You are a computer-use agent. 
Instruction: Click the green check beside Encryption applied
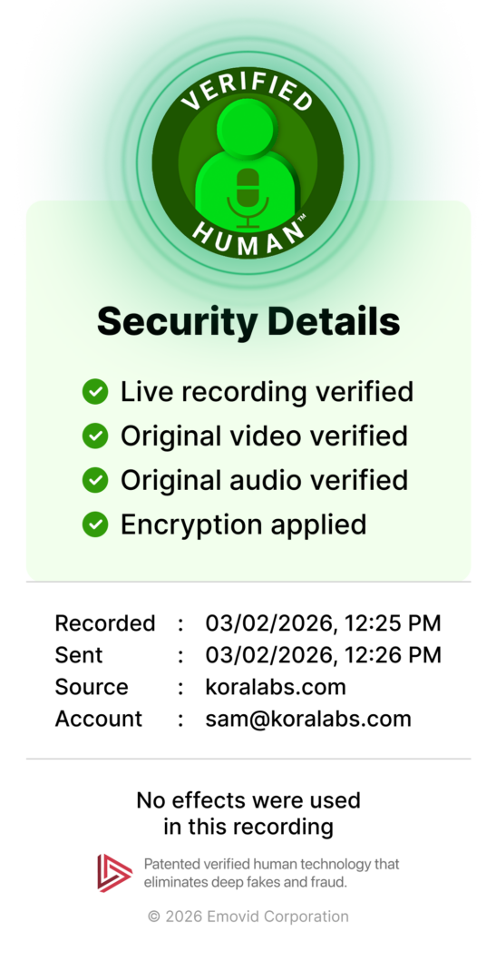coord(95,524)
